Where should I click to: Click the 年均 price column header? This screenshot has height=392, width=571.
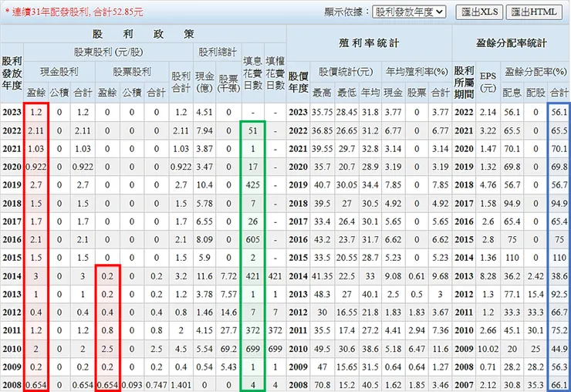(370, 93)
